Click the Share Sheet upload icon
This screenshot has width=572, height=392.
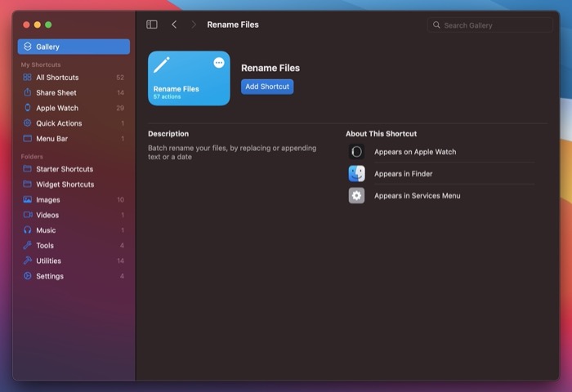[27, 92]
